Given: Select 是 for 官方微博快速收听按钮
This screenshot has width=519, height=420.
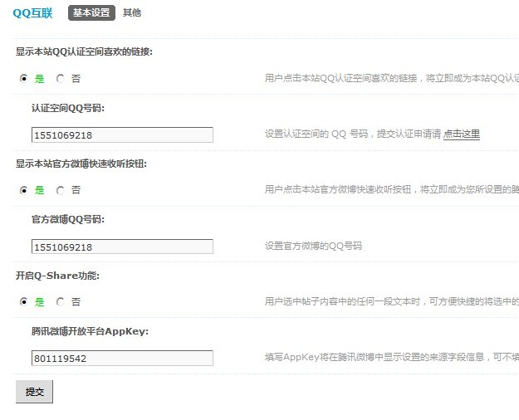Looking at the screenshot, I should 24,190.
